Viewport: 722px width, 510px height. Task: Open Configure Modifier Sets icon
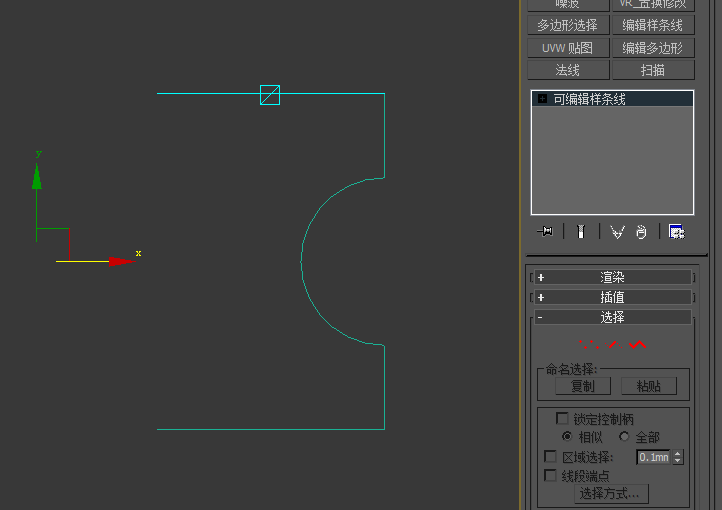click(676, 232)
